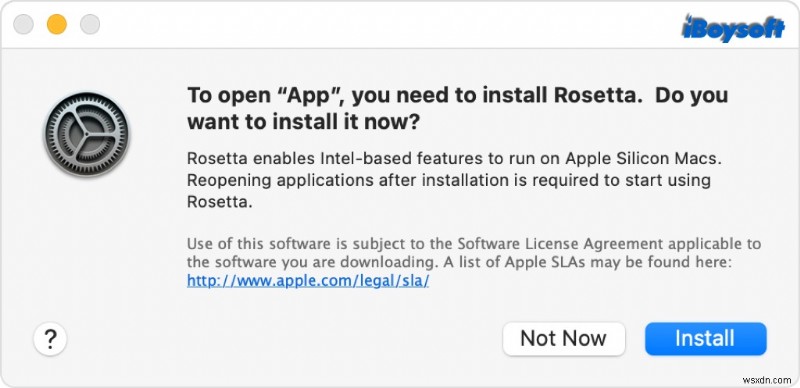The height and width of the screenshot is (388, 800).
Task: Open the apple.com/legal/sla link
Action: click(308, 280)
